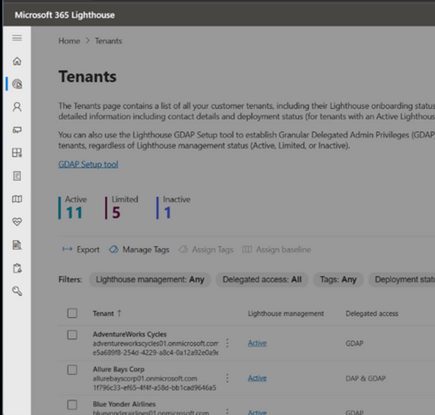The height and width of the screenshot is (415, 435).
Task: Open Active status link for AdventureWorks Cycles
Action: pyautogui.click(x=257, y=343)
